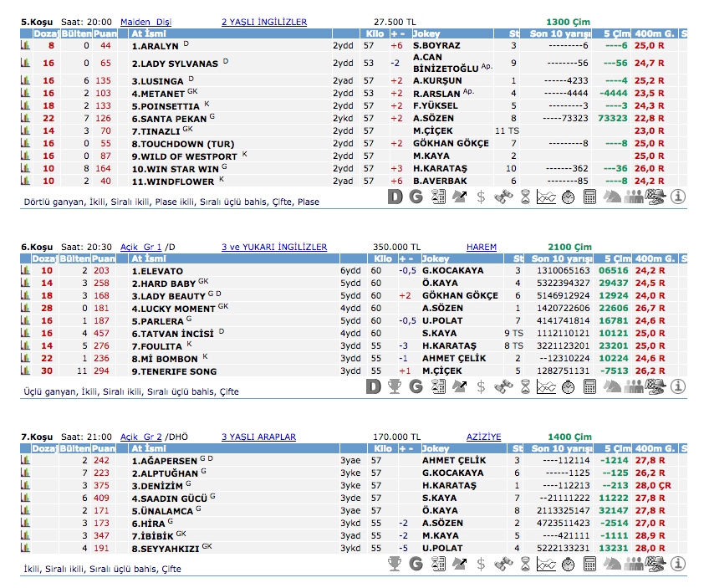The image size is (704, 588).
Task: Click the checkered flag icon under race 7
Action: (x=656, y=564)
